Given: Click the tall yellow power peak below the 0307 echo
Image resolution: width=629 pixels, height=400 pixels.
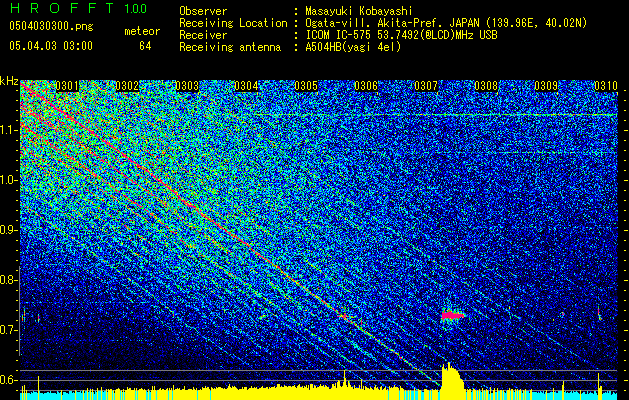Looking at the screenshot, I should [452, 381].
